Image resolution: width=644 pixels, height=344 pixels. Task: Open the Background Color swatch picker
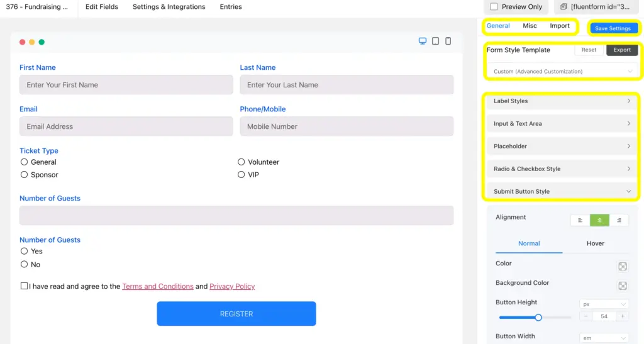(x=622, y=286)
